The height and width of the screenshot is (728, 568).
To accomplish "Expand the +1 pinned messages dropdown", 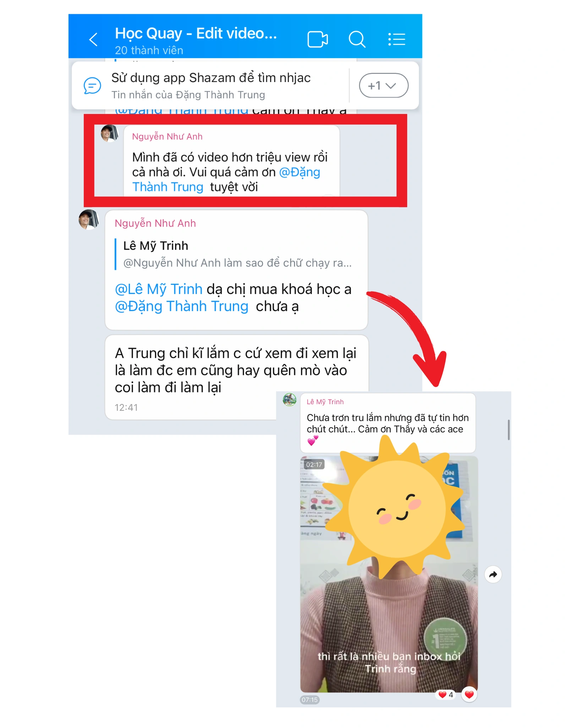I will pyautogui.click(x=384, y=86).
